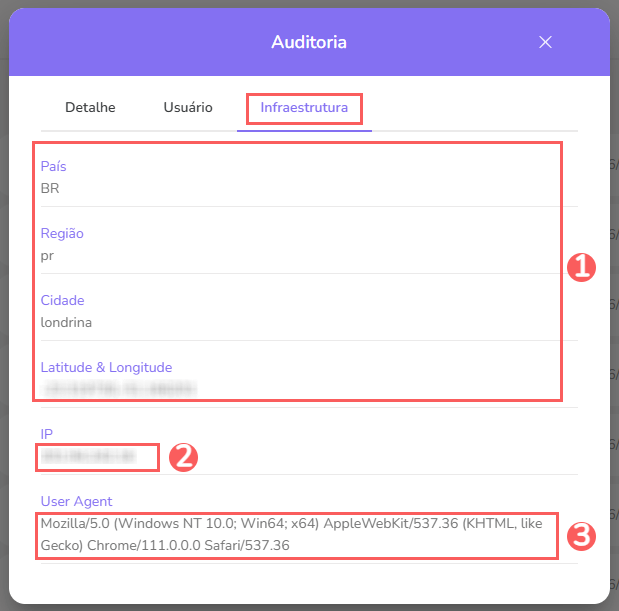
Task: Switch to the Detalhe tab
Action: pos(90,107)
